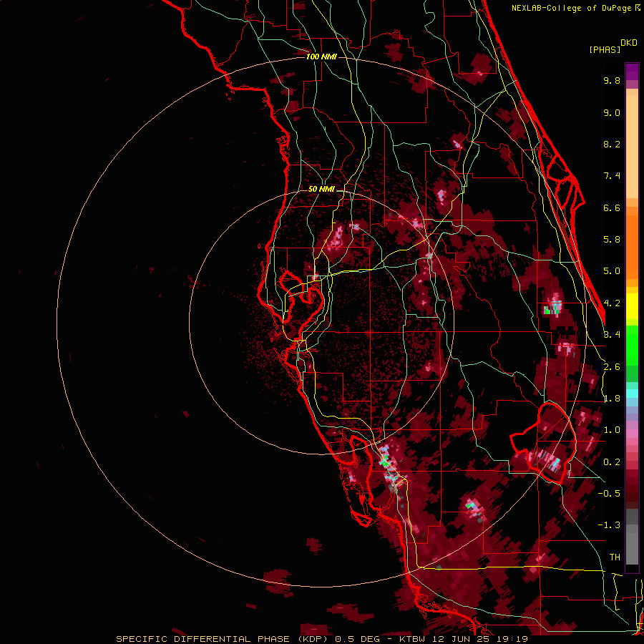Click the SPECIFIC DIFFERENTIAL PHASE (KDP) caption text

(222, 639)
